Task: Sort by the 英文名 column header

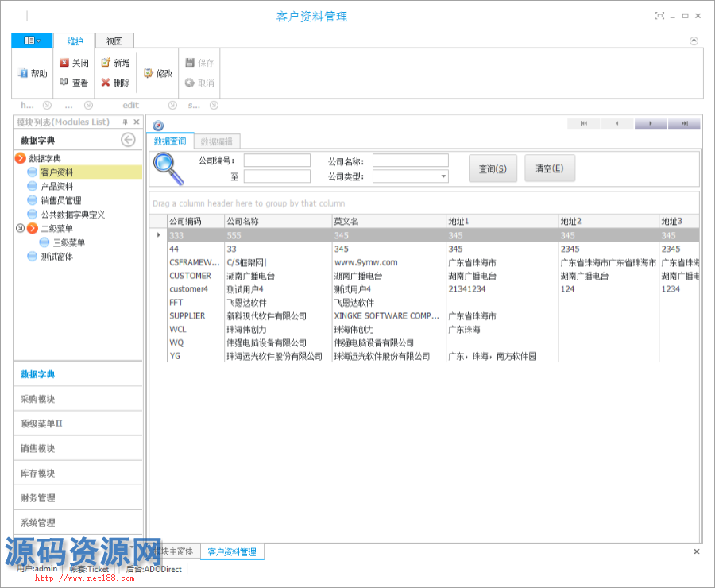Action: (x=388, y=221)
